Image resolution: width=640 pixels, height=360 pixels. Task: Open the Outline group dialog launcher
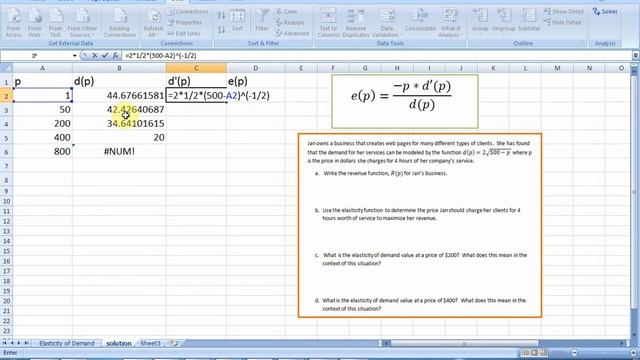point(582,43)
